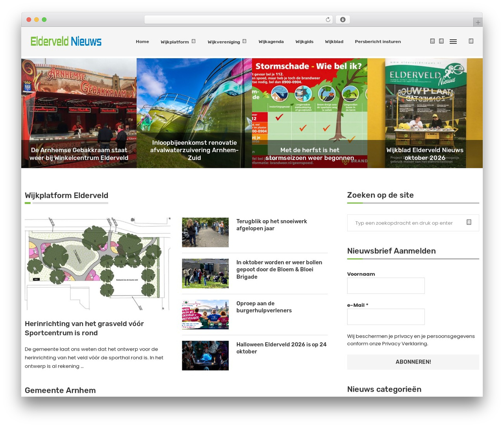504x427 pixels.
Task: Click the header icon immediately left of the hamburger menu
Action: click(441, 41)
